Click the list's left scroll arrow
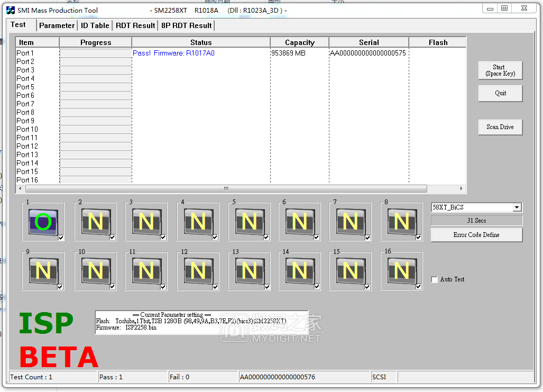The image size is (543, 392). click(20, 189)
